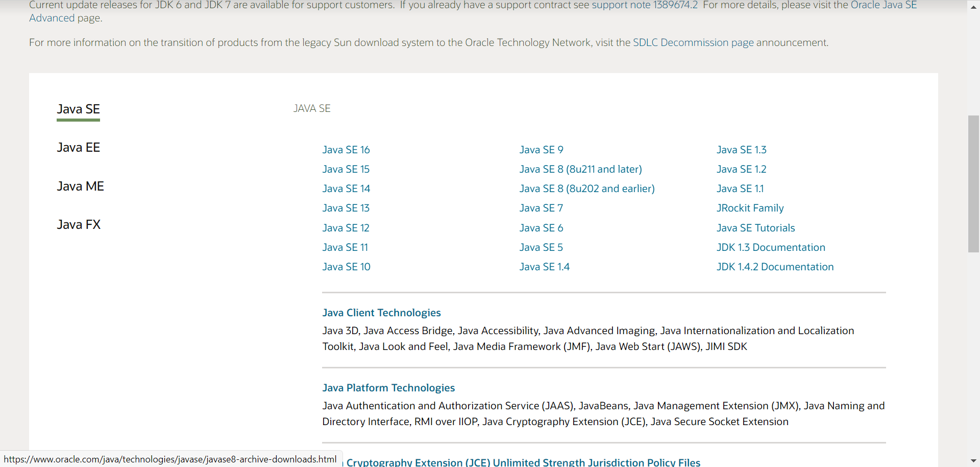Open the Java SE 6 archive link

click(x=542, y=228)
